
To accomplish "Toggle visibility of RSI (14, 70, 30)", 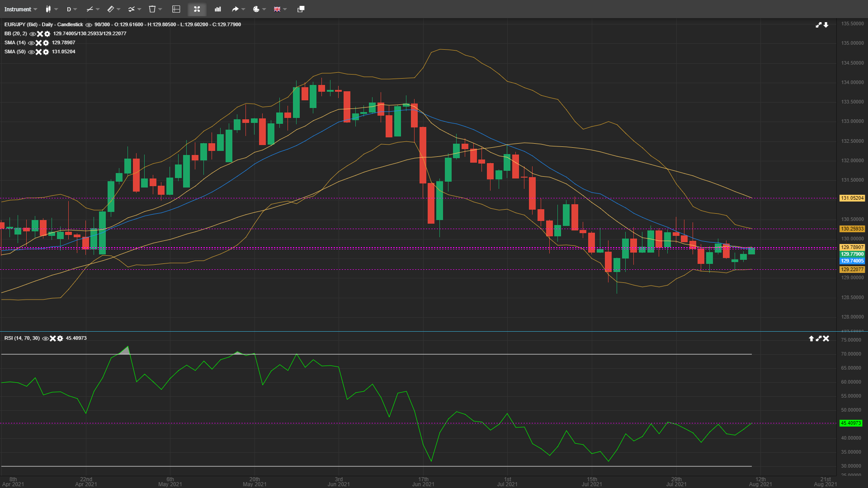I will (x=46, y=338).
